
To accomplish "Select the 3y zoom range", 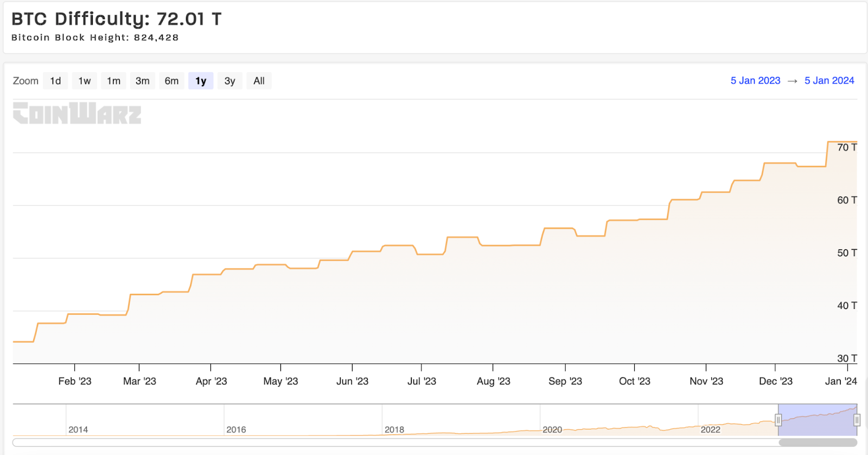I will [230, 81].
